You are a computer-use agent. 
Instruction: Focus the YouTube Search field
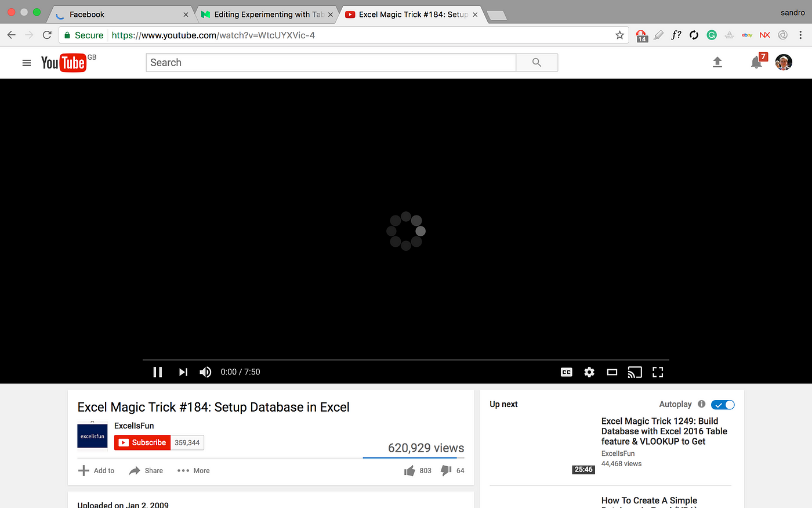coord(331,63)
